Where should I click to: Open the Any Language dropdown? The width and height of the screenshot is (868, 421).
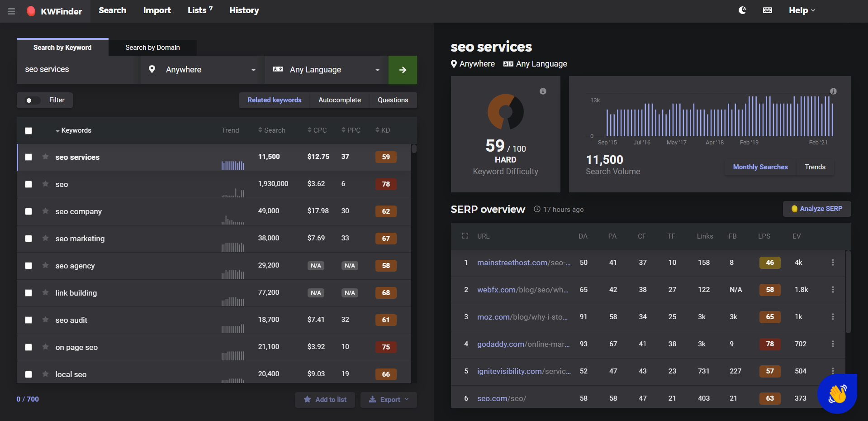click(x=326, y=70)
